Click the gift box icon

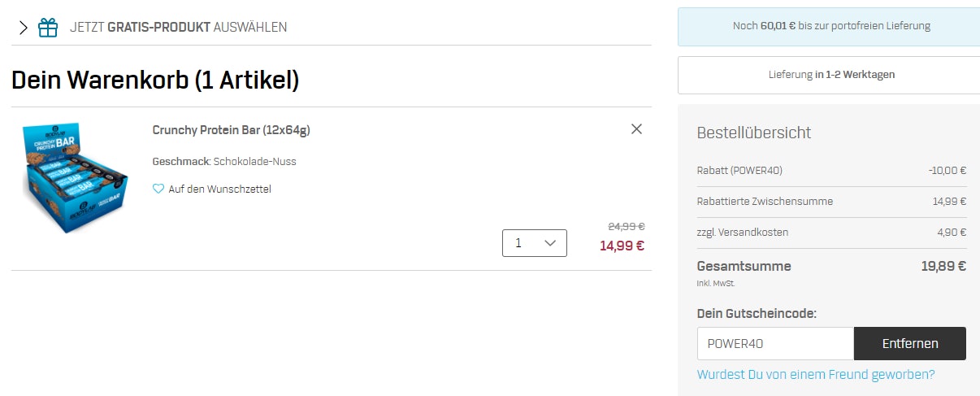point(48,28)
